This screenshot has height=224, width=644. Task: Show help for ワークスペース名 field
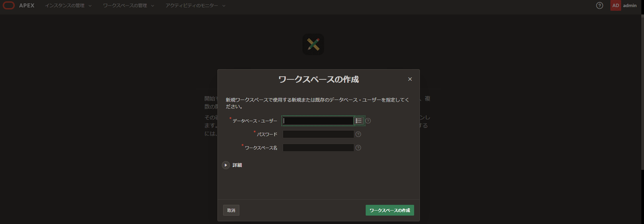(x=358, y=148)
